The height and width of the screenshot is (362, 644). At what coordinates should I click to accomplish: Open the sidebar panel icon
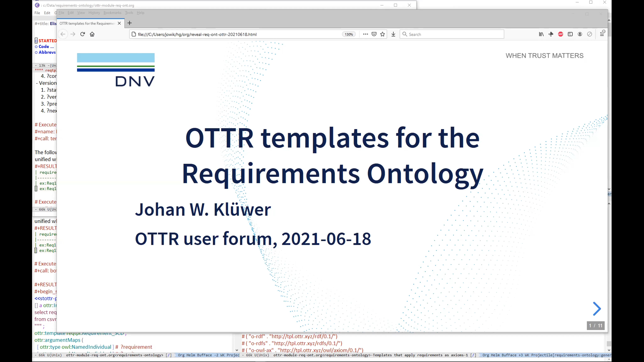[x=570, y=34]
